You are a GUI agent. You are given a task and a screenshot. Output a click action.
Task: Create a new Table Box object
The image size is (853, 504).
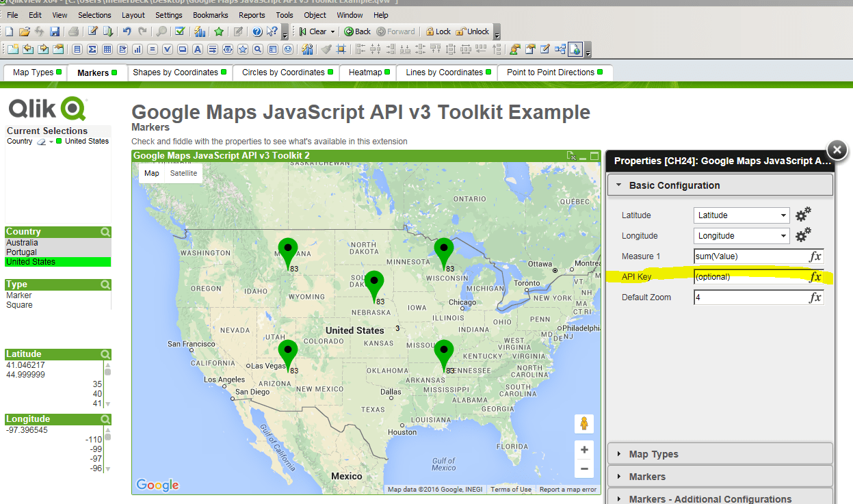point(107,49)
